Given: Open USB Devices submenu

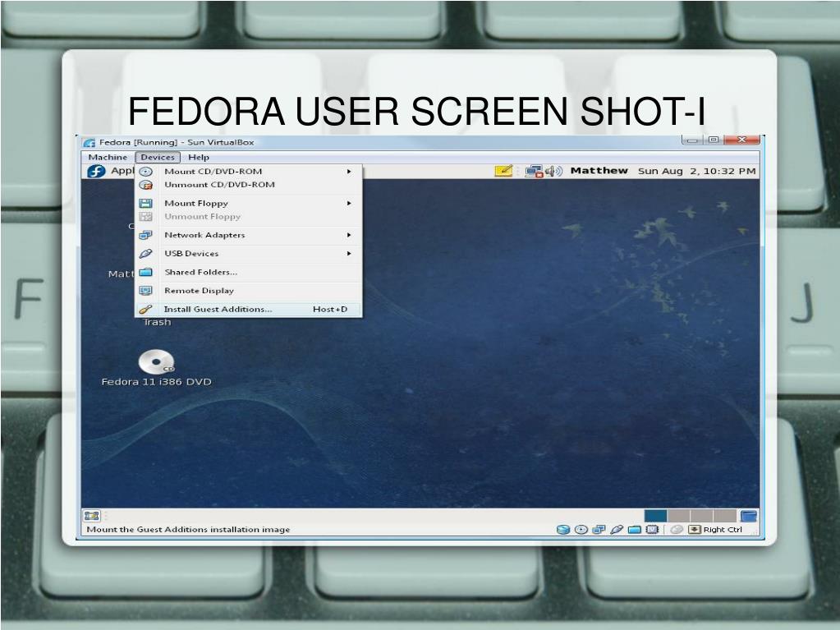Looking at the screenshot, I should (x=249, y=253).
